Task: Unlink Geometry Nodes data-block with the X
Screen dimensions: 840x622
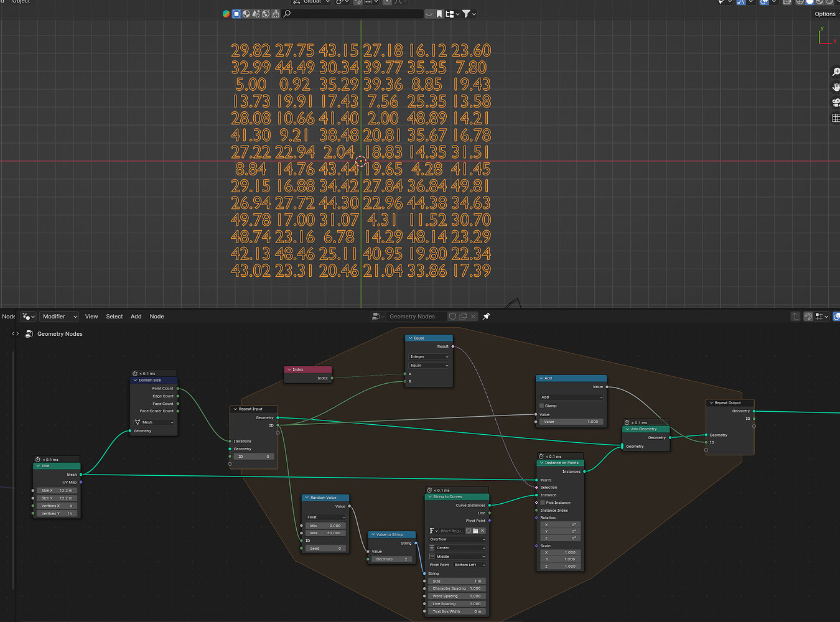Action: click(x=473, y=317)
